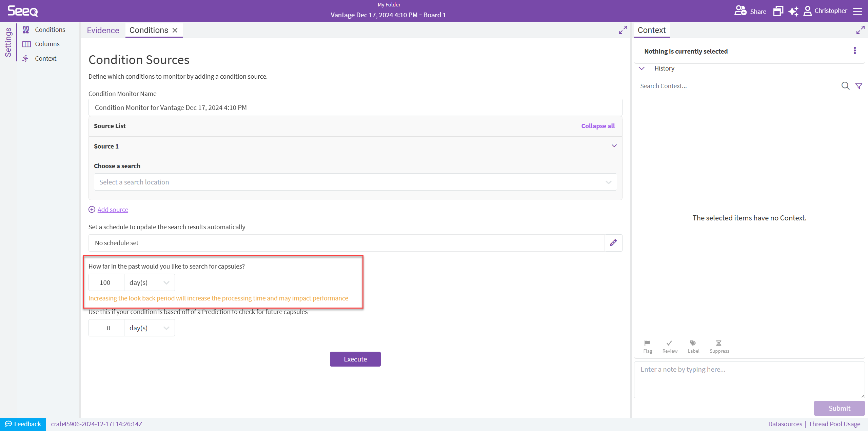Screen dimensions: 868x431
Task: Select Columns in the Settings sidebar
Action: [47, 44]
